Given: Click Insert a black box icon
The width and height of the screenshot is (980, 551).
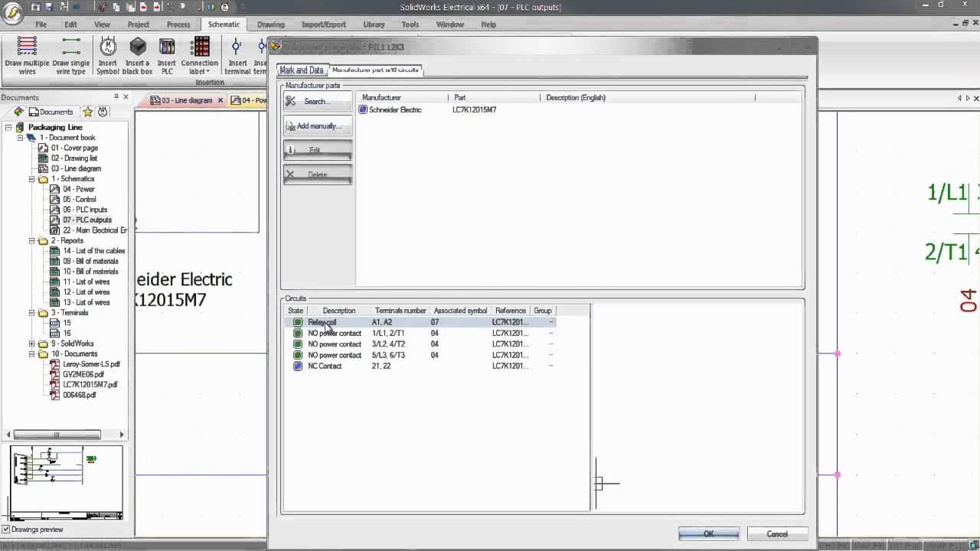Looking at the screenshot, I should click(138, 56).
